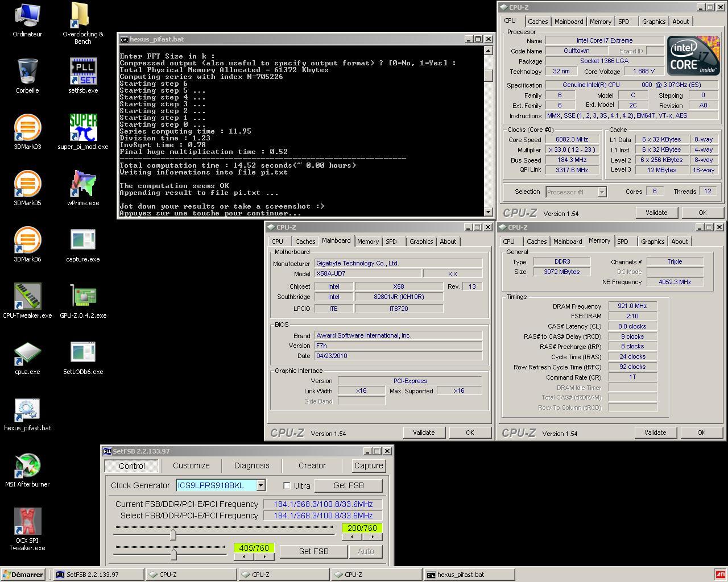Click the Select FSB frequency field
Viewport: 728px width, 582px height.
[322, 516]
